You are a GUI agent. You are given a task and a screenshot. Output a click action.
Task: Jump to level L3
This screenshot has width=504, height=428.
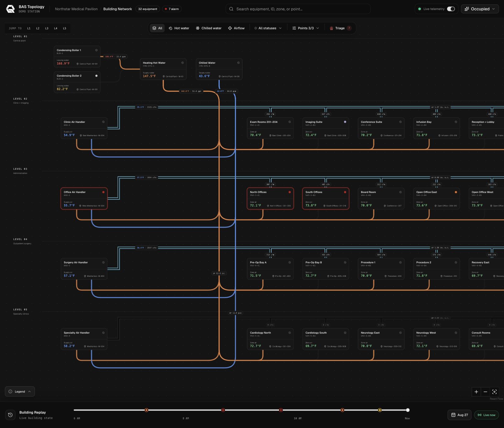[47, 28]
